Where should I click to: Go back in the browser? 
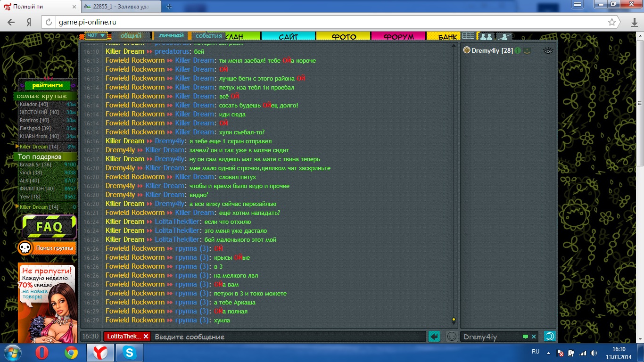tap(11, 22)
